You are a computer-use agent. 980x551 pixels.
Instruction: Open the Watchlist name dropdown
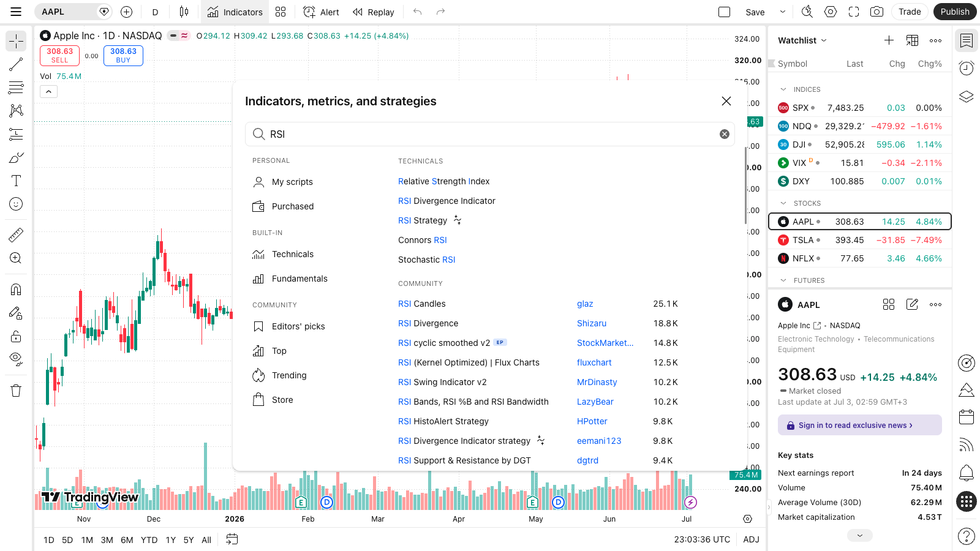click(x=802, y=40)
